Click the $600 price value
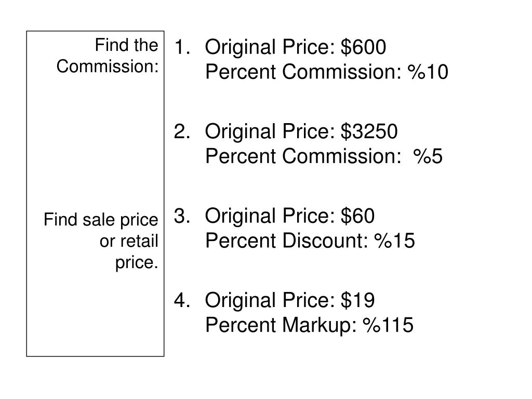The width and height of the screenshot is (532, 399). [363, 47]
